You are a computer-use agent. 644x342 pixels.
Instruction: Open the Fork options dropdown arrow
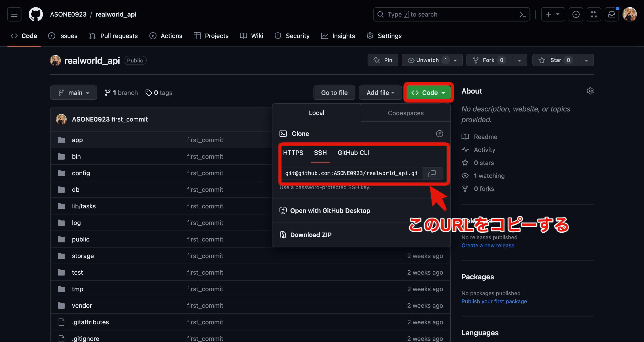coord(519,60)
